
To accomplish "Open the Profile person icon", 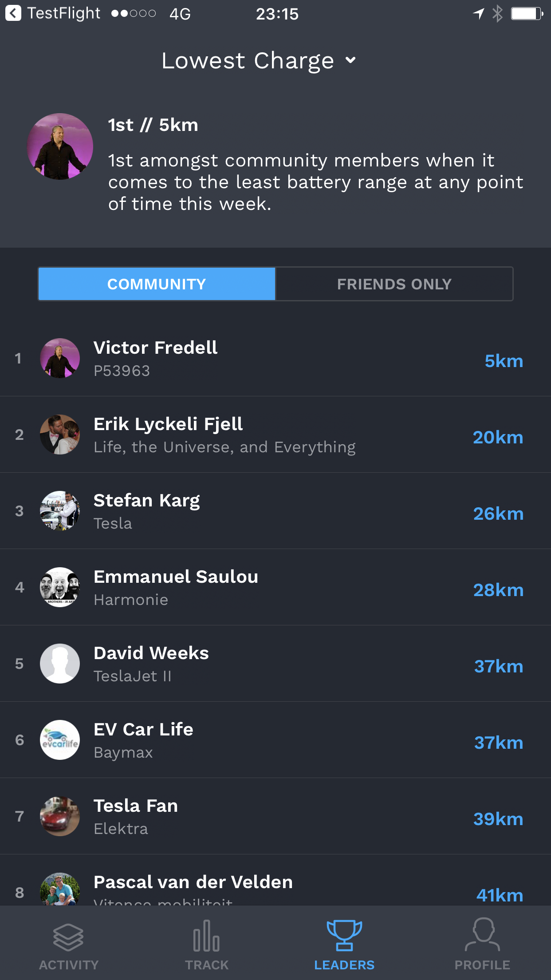I will pyautogui.click(x=482, y=935).
